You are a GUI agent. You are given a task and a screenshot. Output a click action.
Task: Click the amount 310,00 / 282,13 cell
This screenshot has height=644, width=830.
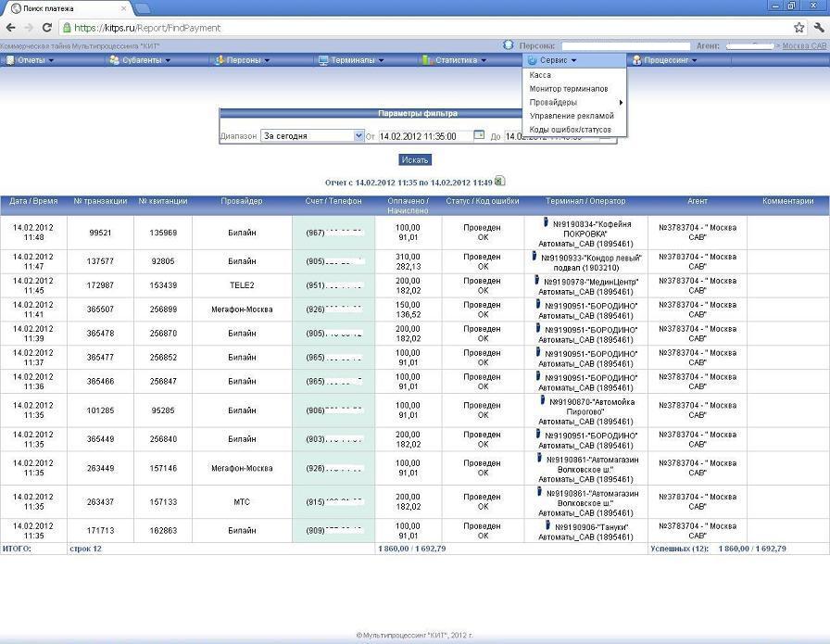409,261
